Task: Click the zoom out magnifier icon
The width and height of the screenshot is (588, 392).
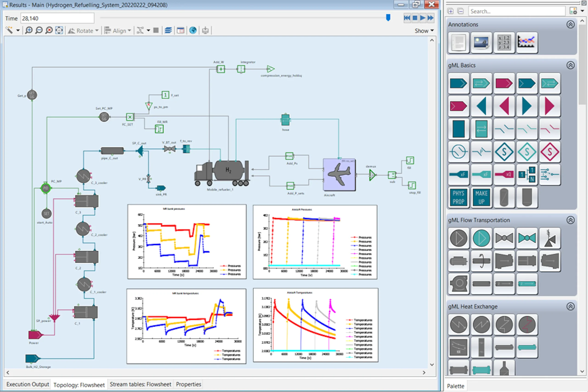Action: 39,31
